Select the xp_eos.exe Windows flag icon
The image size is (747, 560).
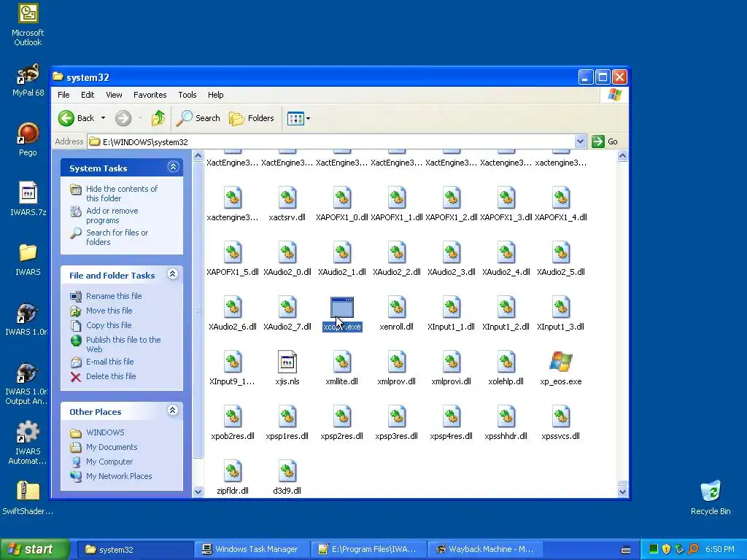(561, 362)
